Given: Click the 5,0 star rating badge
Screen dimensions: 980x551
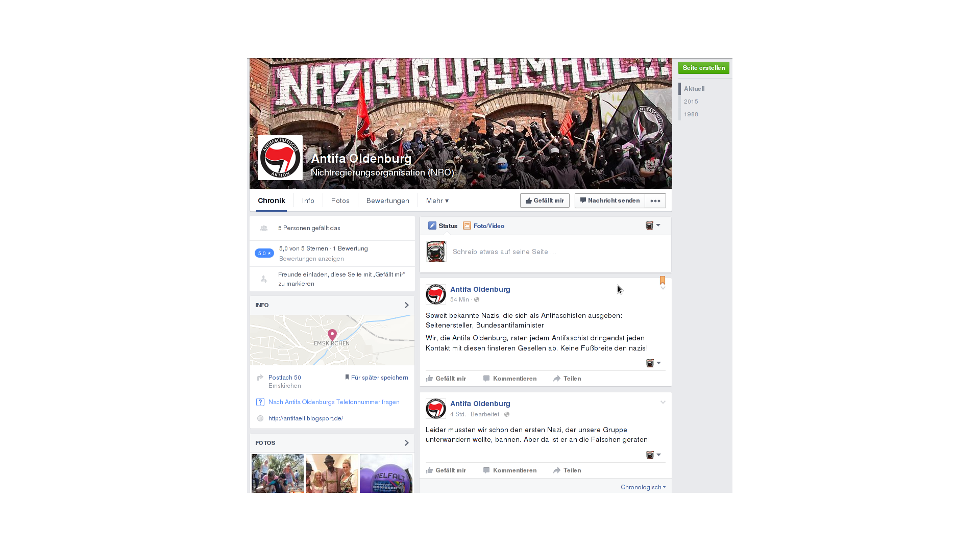Looking at the screenshot, I should [x=264, y=253].
